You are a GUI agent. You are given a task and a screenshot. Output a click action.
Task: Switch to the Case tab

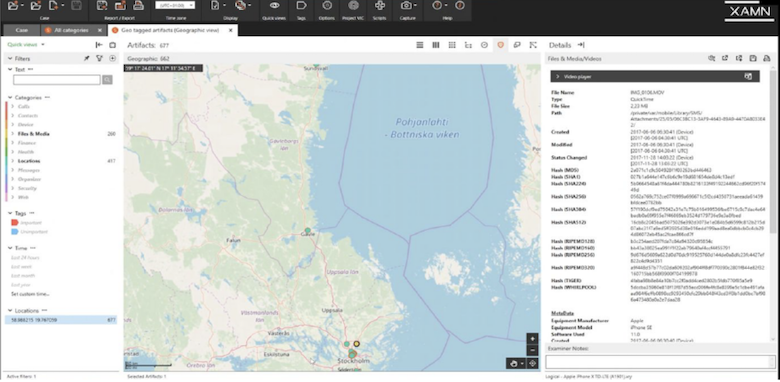click(21, 30)
